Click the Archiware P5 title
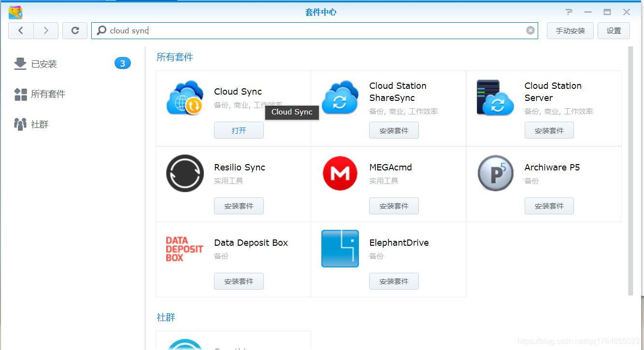644x350 pixels. pos(552,168)
